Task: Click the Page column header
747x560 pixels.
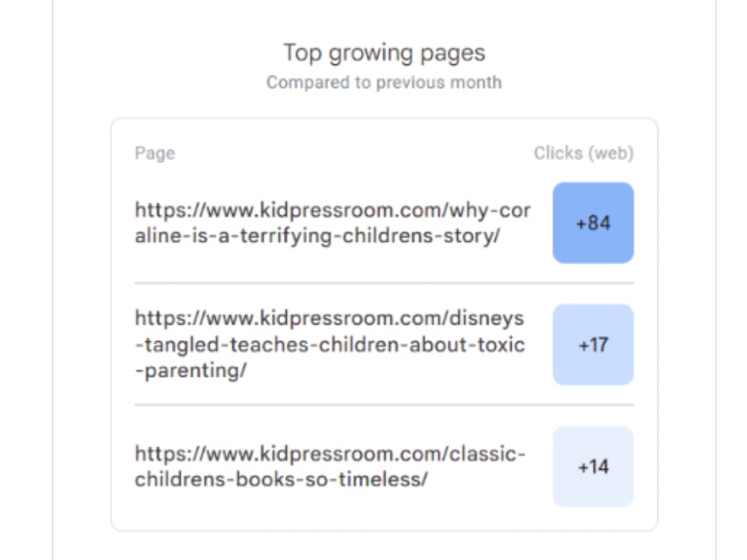Action: (x=155, y=153)
